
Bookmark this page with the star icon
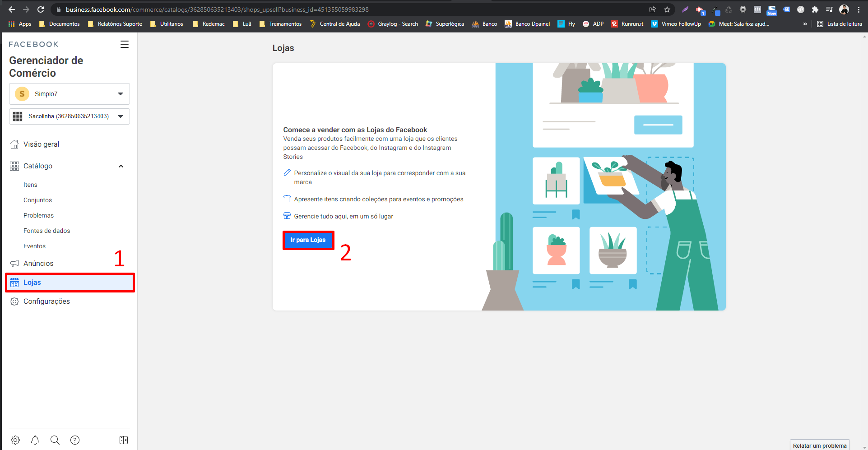pyautogui.click(x=667, y=9)
